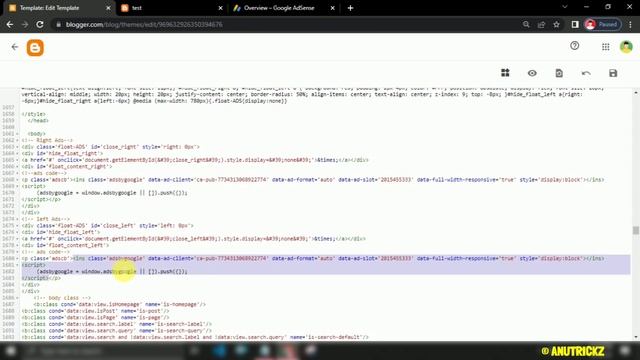Open a new browser tab
The width and height of the screenshot is (640, 360).
tap(350, 8)
